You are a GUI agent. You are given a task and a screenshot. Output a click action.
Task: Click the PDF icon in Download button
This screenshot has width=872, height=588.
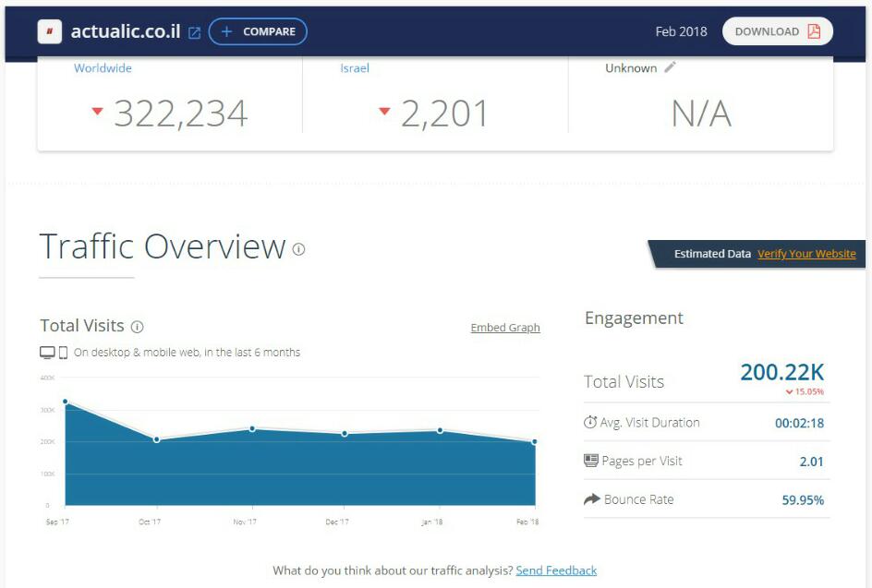[x=814, y=31]
